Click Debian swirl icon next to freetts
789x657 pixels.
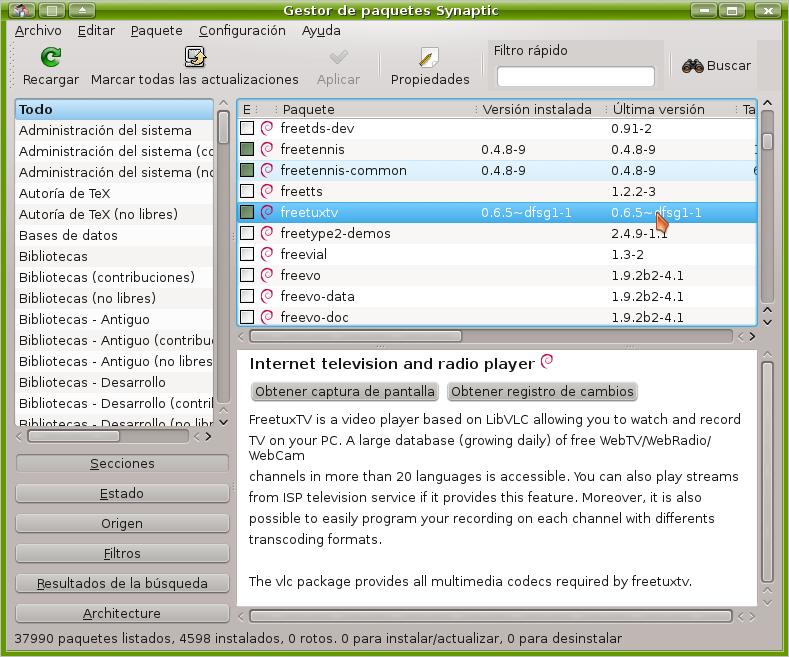click(x=267, y=191)
